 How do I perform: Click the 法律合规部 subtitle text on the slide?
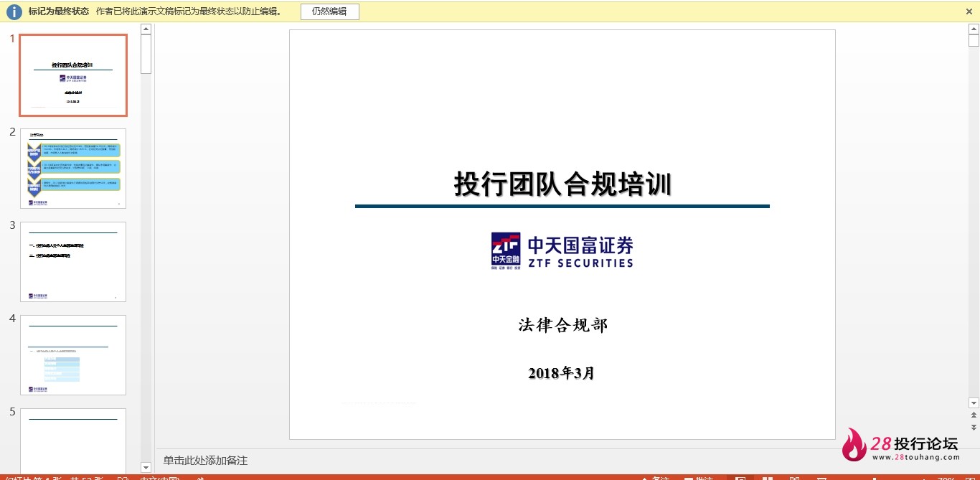point(562,325)
